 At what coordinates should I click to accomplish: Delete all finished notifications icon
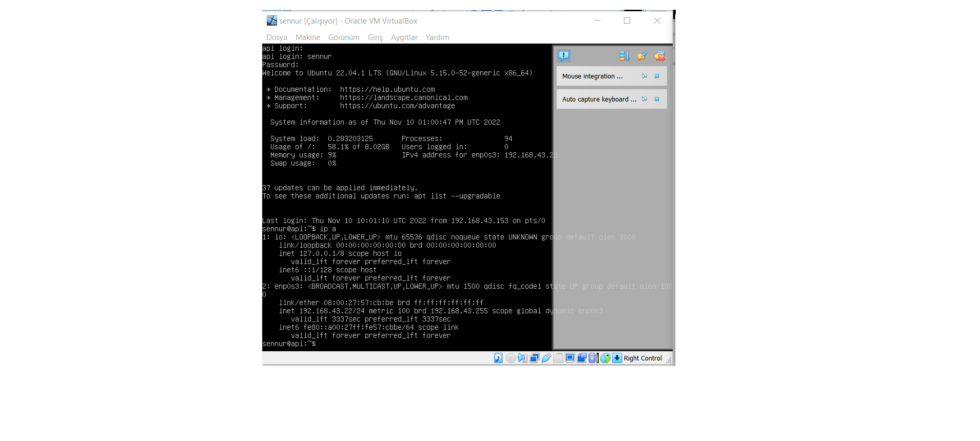[x=660, y=56]
